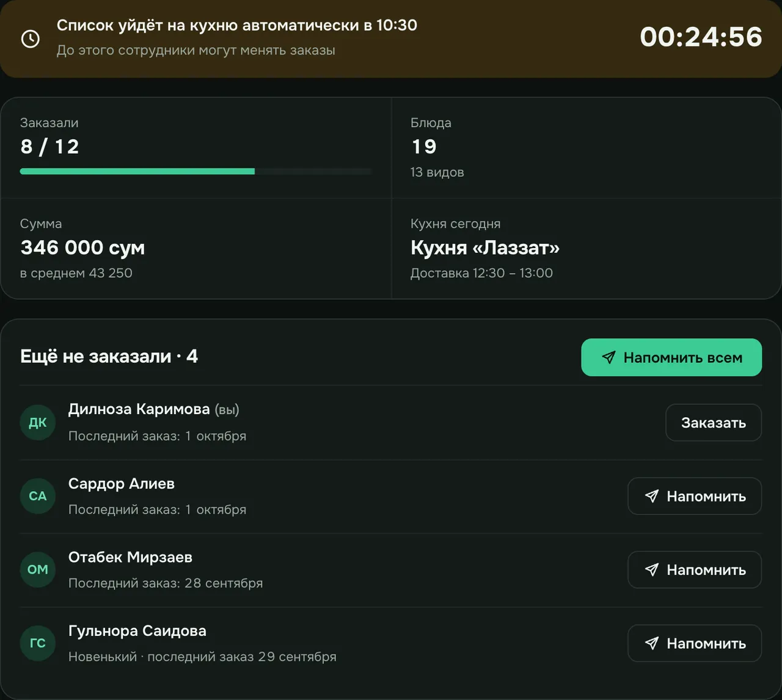Click the green Напомнить всем button

671,357
